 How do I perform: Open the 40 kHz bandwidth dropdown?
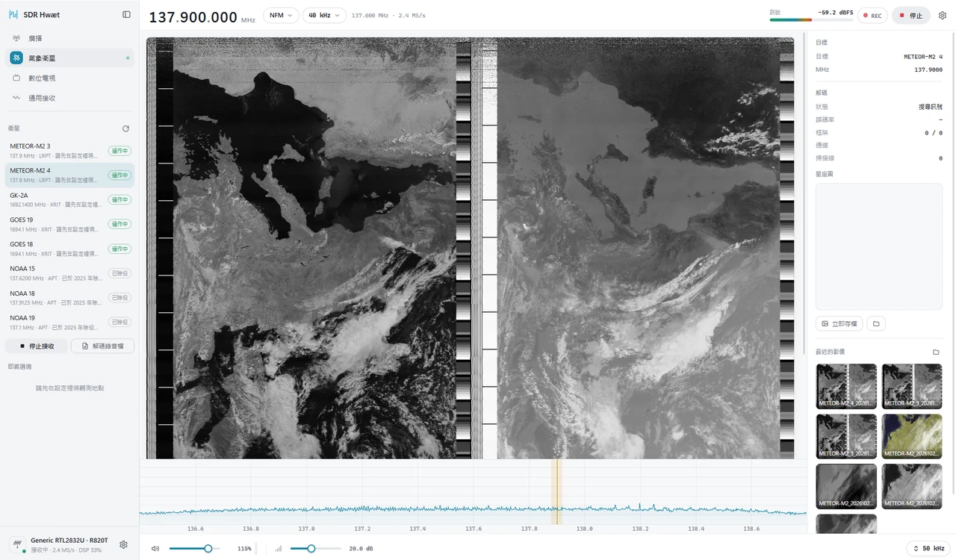click(x=324, y=16)
